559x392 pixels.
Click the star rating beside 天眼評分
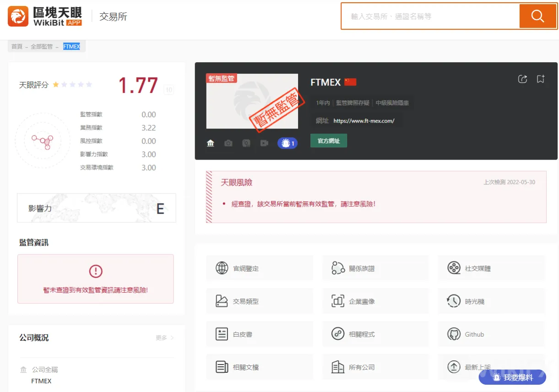72,85
